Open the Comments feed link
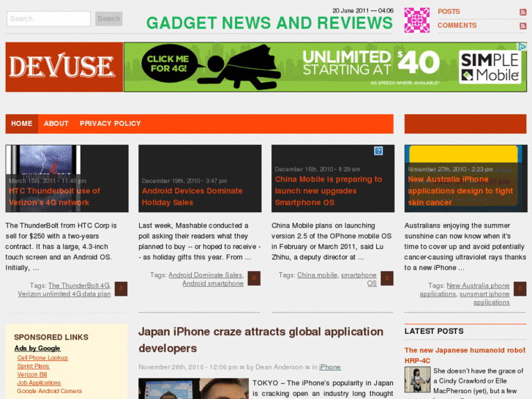 457,26
